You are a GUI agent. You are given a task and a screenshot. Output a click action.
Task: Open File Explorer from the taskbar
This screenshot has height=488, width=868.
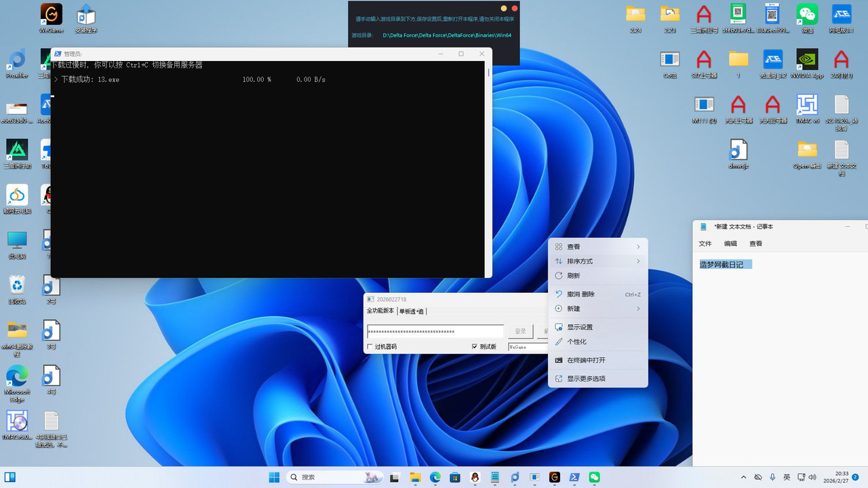(x=414, y=477)
